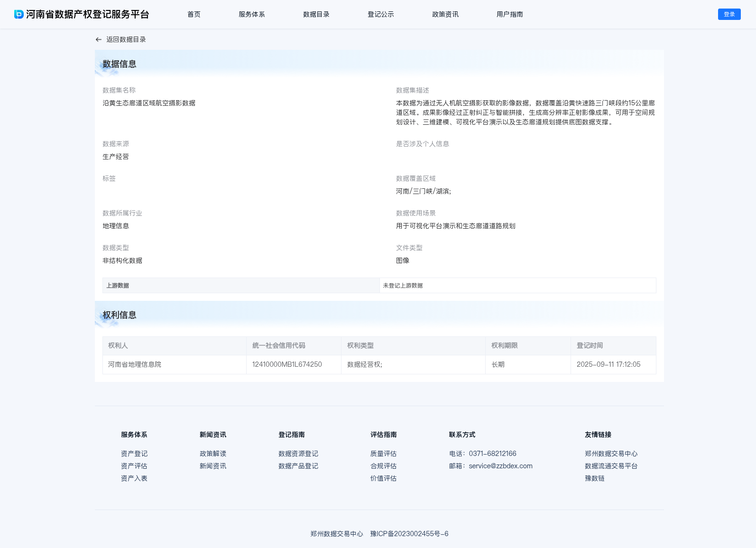This screenshot has width=756, height=548.
Task: Click the 未登记上游数据 cell
Action: [518, 286]
